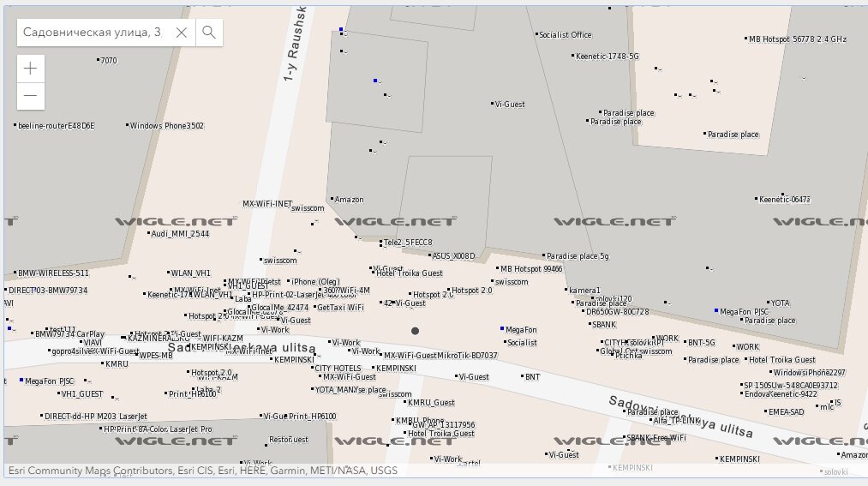Select 'MB Hotspot 56778 2.4 GHz' label
The height and width of the screenshot is (486, 868).
click(798, 39)
